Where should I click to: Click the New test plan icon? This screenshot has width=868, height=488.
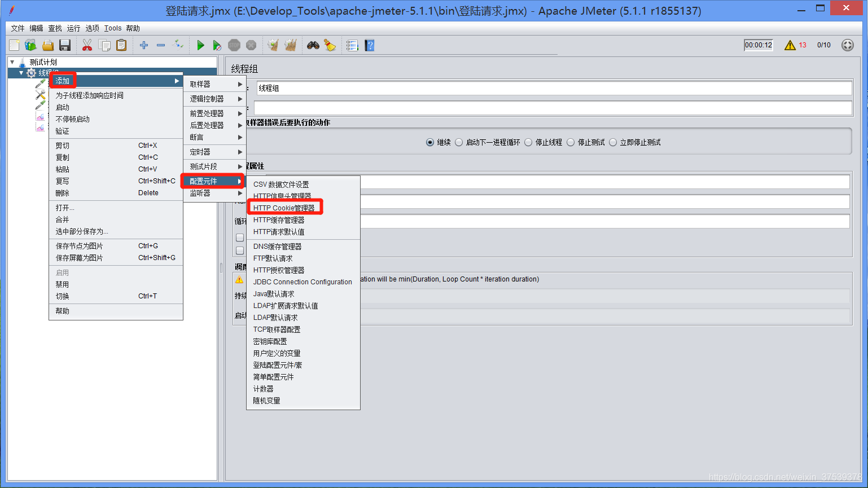point(14,45)
